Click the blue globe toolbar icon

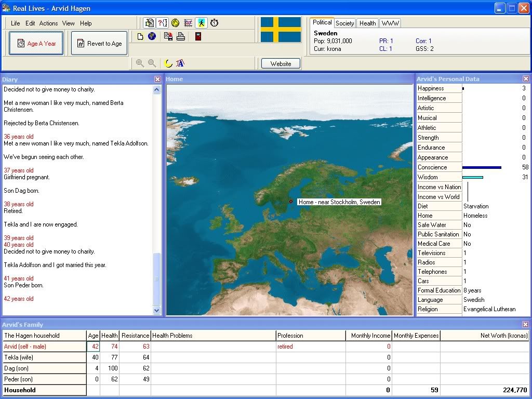[x=152, y=36]
